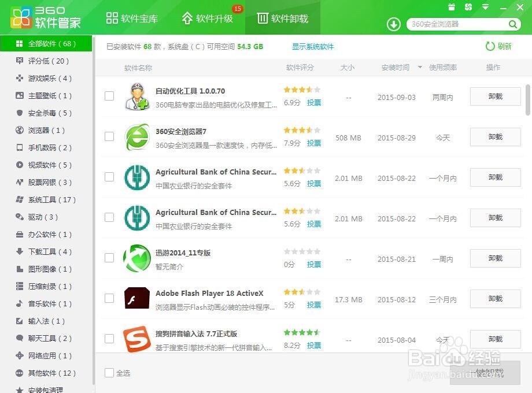
Task: Open the download manager arrow icon
Action: coord(394,24)
